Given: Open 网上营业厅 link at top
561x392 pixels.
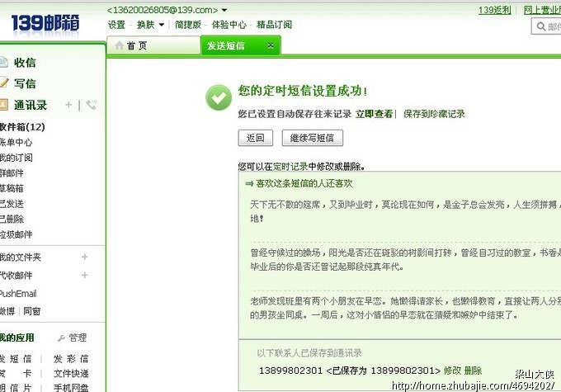Looking at the screenshot, I should click(x=542, y=10).
